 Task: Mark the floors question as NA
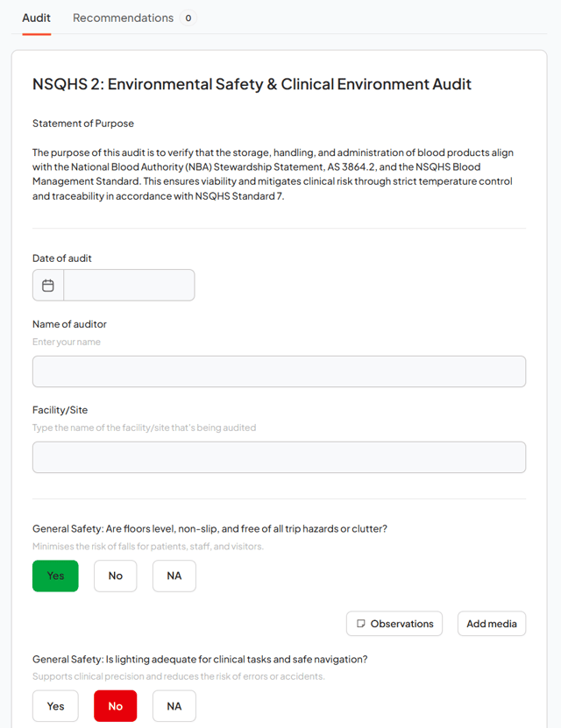pyautogui.click(x=174, y=576)
